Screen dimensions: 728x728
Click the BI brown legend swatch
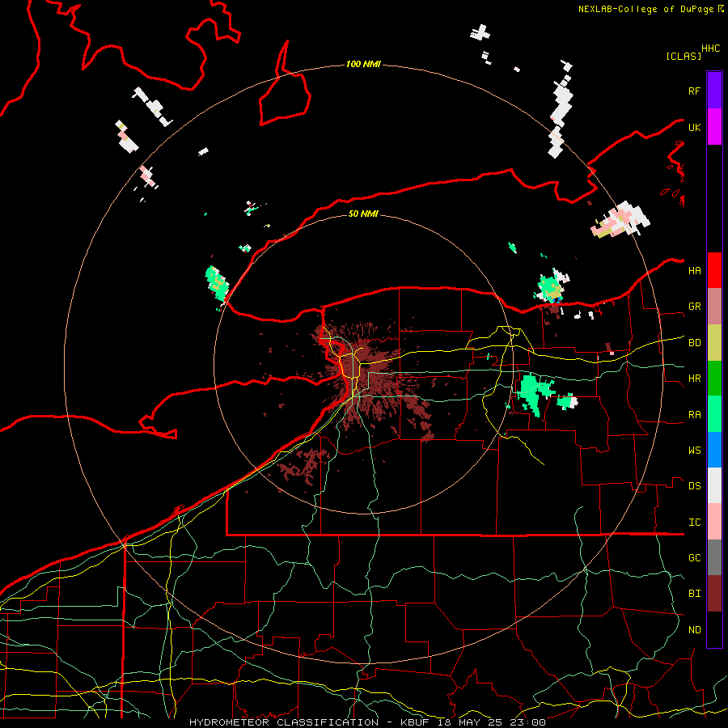[x=714, y=594]
